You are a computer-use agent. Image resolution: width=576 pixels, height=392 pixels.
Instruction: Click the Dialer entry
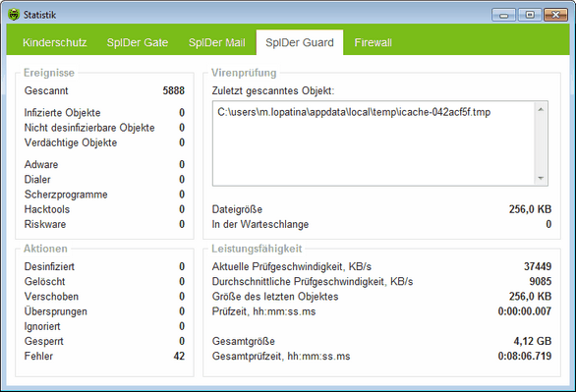(37, 180)
